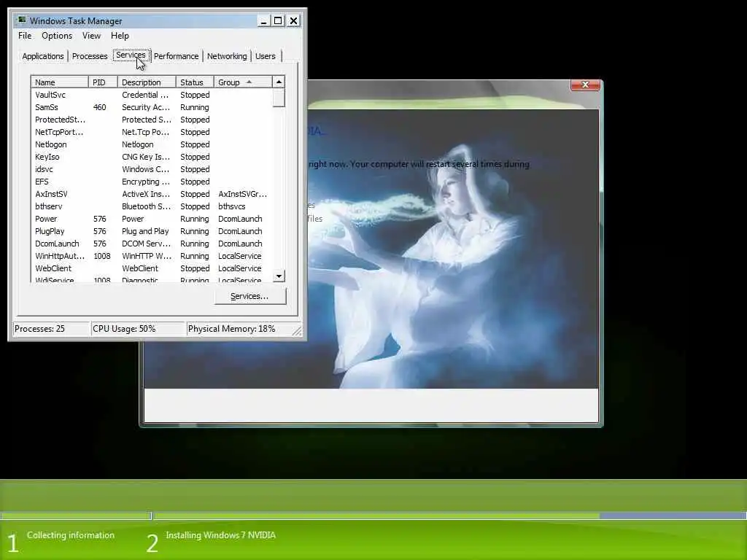Click the Task Manager resize grip
The width and height of the screenshot is (747, 560).
(x=297, y=330)
